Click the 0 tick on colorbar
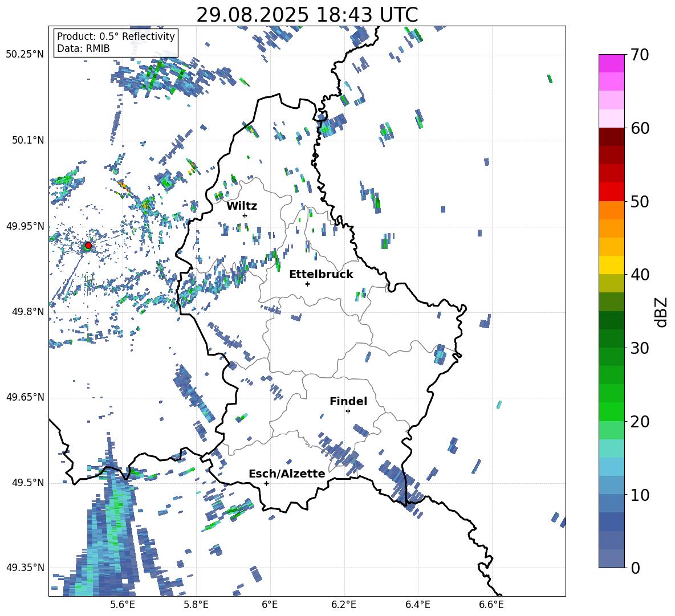The width and height of the screenshot is (675, 616). (x=635, y=568)
